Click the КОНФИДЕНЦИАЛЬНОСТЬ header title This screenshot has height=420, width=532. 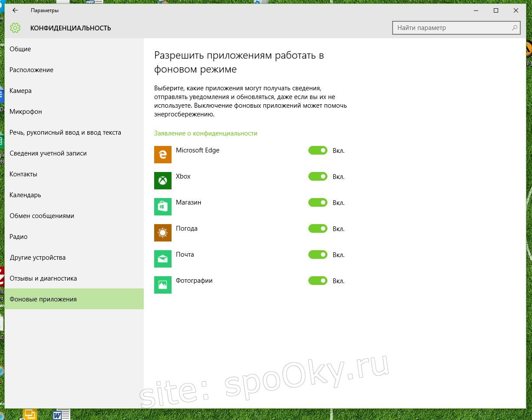point(71,28)
